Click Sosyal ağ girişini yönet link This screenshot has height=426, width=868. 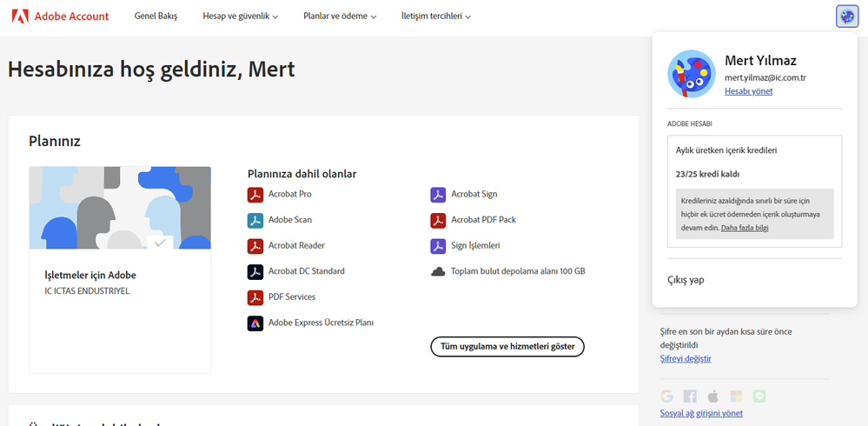(701, 413)
